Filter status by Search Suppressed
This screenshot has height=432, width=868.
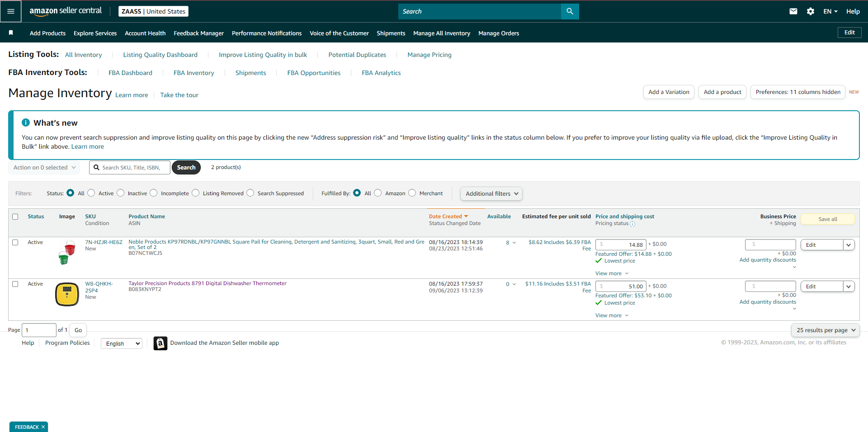pos(250,193)
